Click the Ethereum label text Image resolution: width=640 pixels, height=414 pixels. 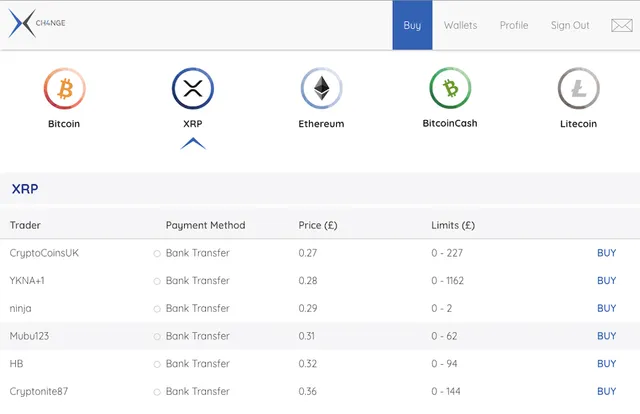[321, 124]
